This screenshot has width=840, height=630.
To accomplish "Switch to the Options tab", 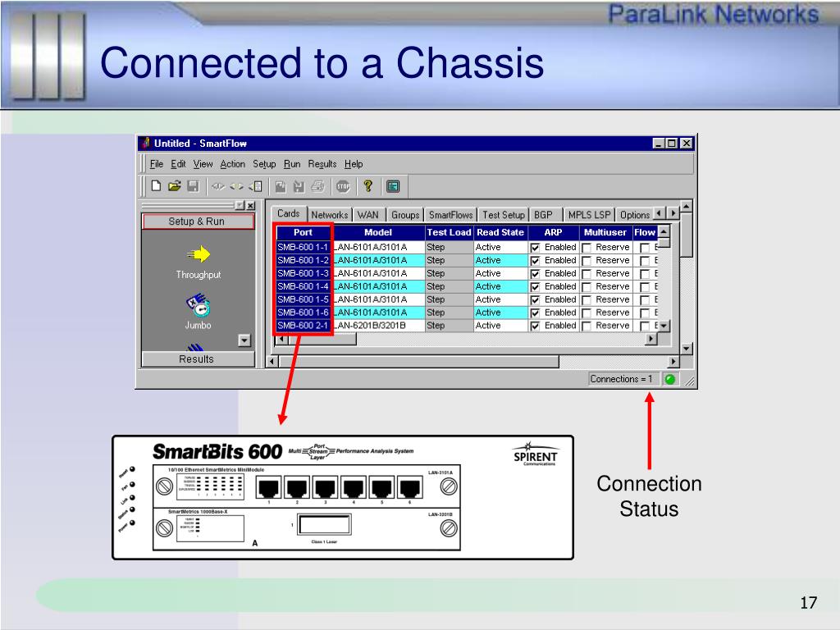I will coord(634,215).
